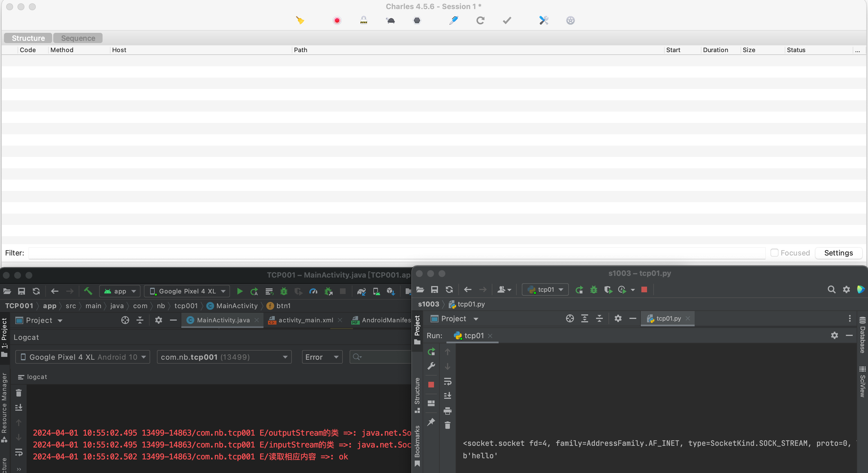
Task: Click the Charles throttling icon
Action: tap(390, 20)
